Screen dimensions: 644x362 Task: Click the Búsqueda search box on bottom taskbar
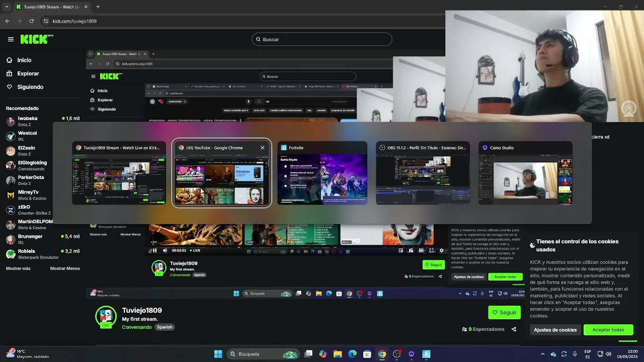click(x=263, y=354)
